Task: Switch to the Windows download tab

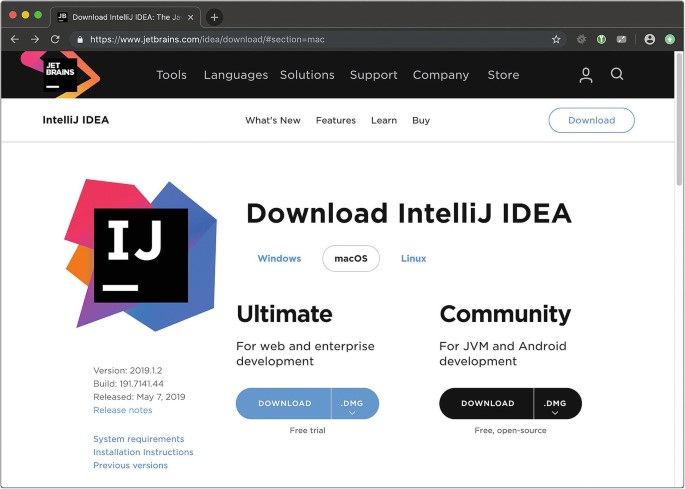Action: [279, 258]
